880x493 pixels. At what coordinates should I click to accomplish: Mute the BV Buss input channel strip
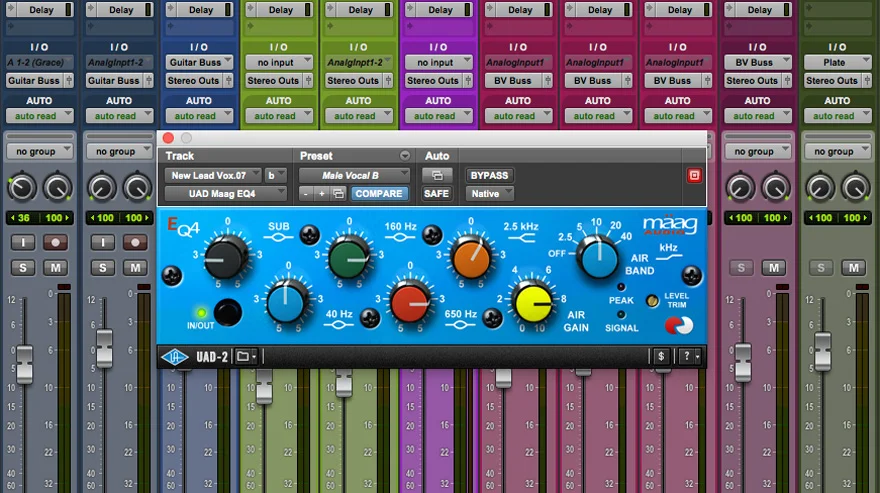pos(774,268)
